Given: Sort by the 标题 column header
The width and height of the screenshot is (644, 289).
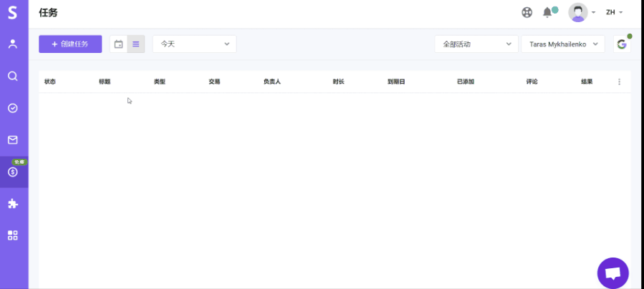Looking at the screenshot, I should tap(105, 82).
